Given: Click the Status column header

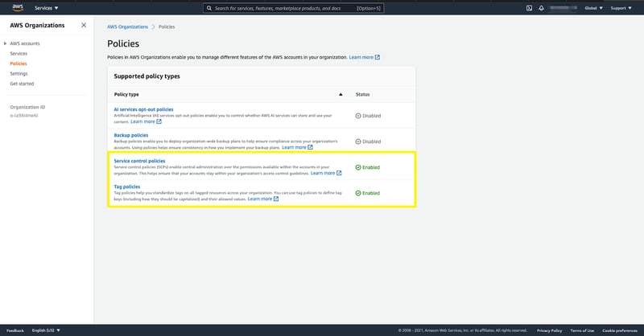Looking at the screenshot, I should pyautogui.click(x=362, y=94).
